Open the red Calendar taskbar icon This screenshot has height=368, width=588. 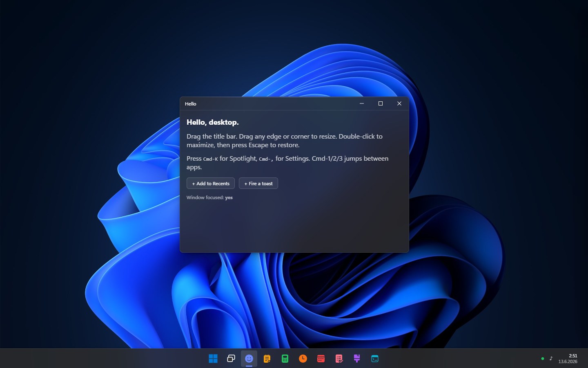321,359
